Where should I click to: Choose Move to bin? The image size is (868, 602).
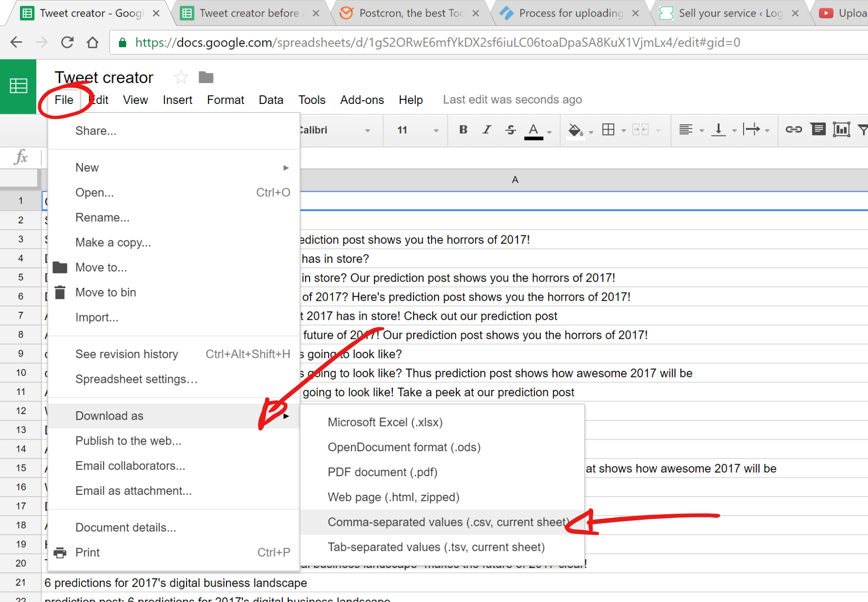pos(174,292)
